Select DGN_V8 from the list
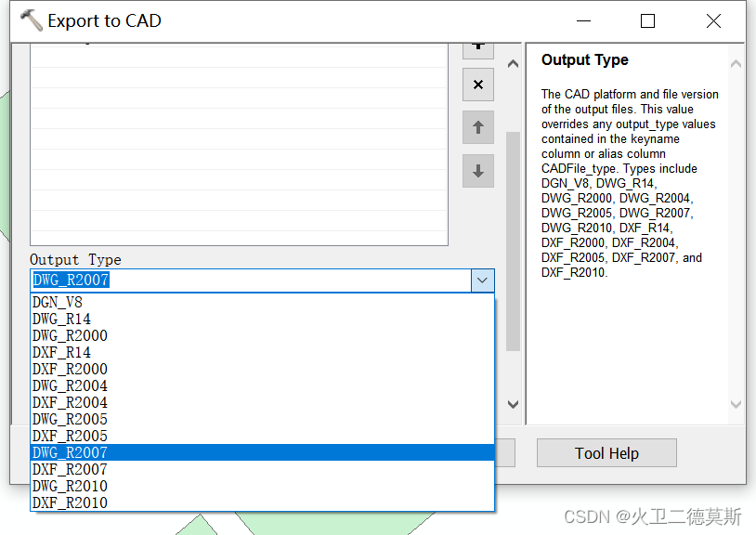756x535 pixels. (262, 302)
